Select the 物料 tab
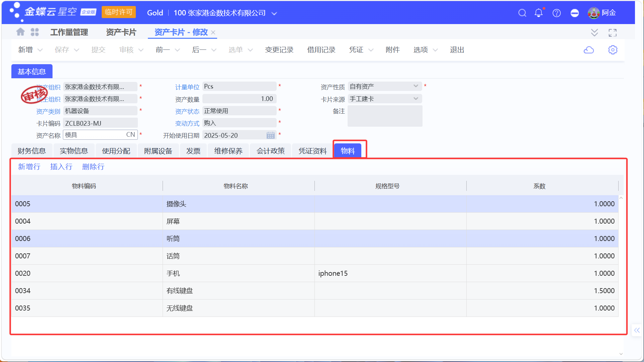Viewport: 644px width, 362px height. click(348, 151)
